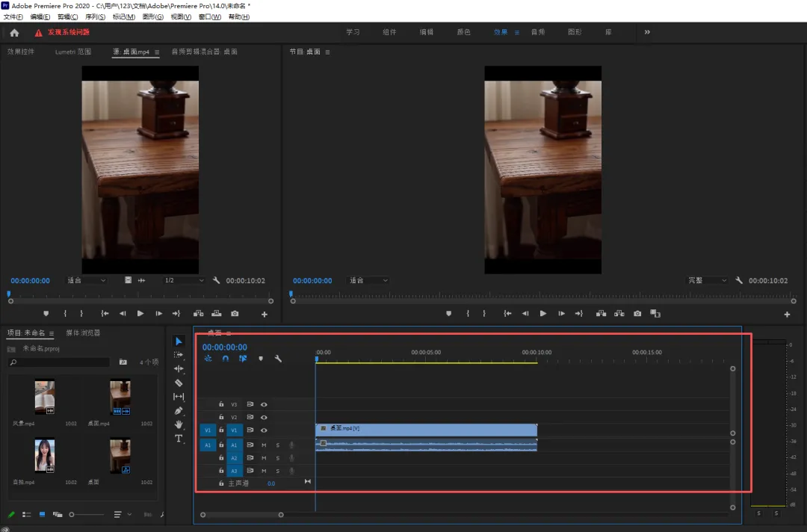807x532 pixels.
Task: Choose the Hand tool
Action: (x=179, y=424)
